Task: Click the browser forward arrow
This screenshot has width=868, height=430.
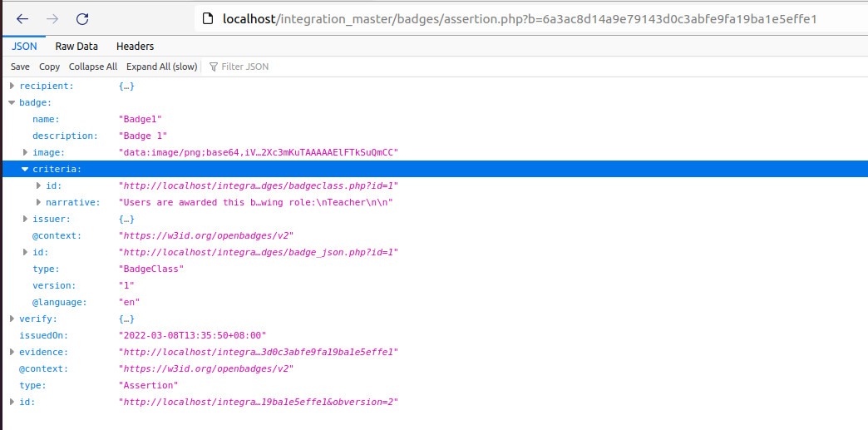Action: tap(52, 19)
